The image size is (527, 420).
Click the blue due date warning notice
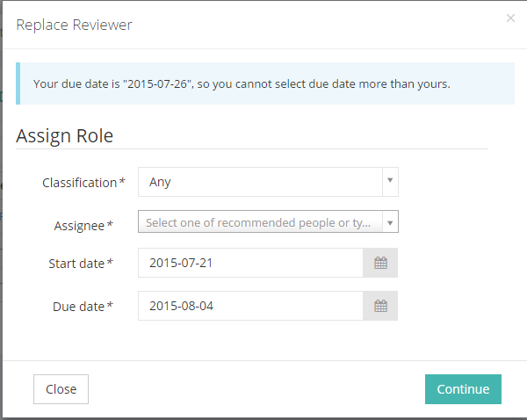pyautogui.click(x=265, y=83)
